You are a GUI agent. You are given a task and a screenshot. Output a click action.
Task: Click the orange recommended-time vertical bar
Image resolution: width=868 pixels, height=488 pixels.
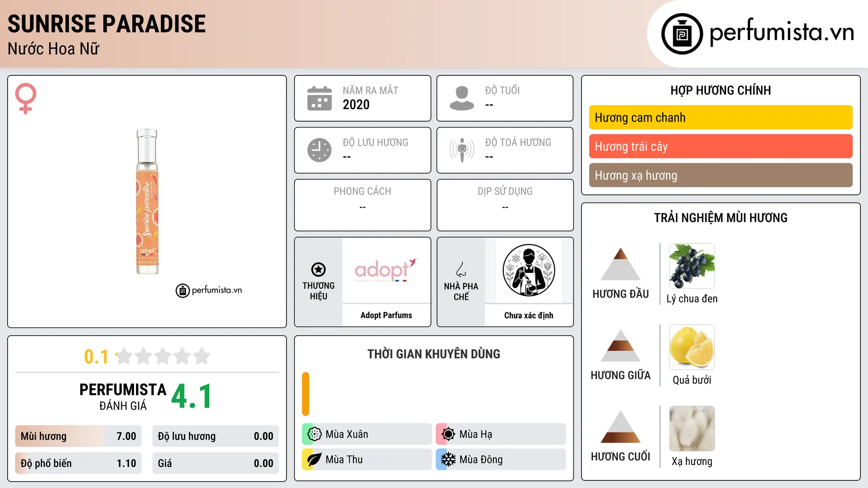pos(306,394)
